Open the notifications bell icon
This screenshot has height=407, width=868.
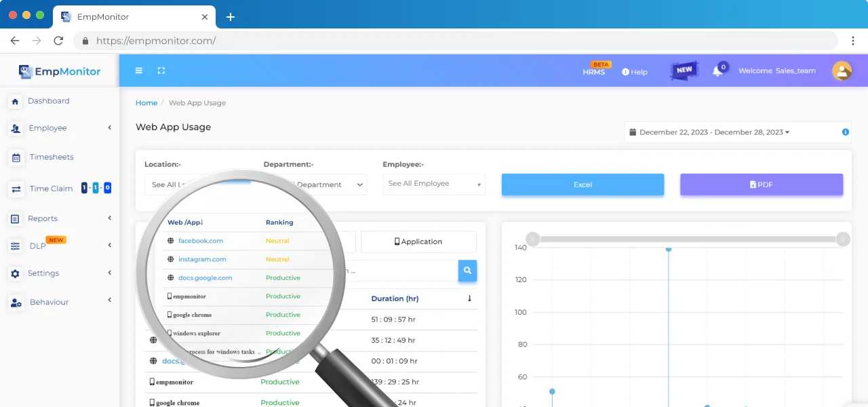[x=717, y=71]
